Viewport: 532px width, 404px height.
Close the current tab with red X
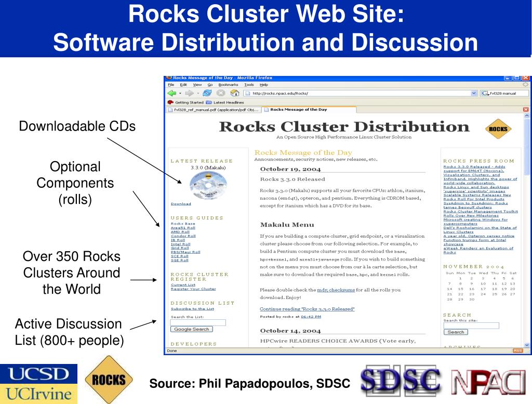pos(526,110)
